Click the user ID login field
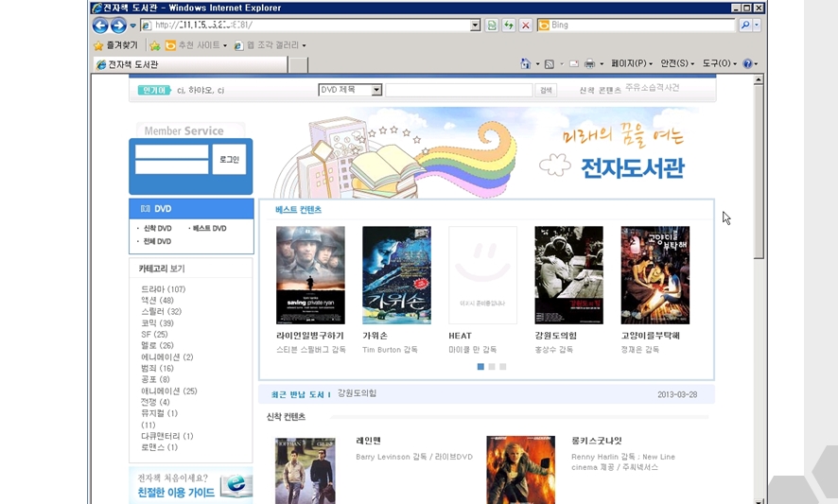 click(171, 152)
